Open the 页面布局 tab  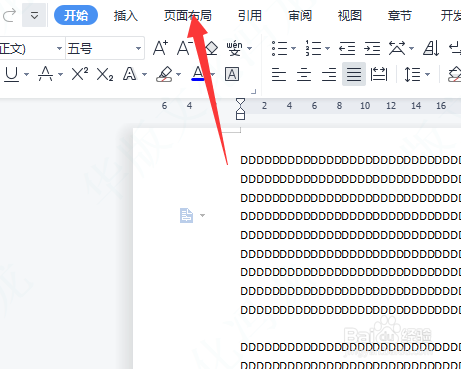[x=188, y=16]
